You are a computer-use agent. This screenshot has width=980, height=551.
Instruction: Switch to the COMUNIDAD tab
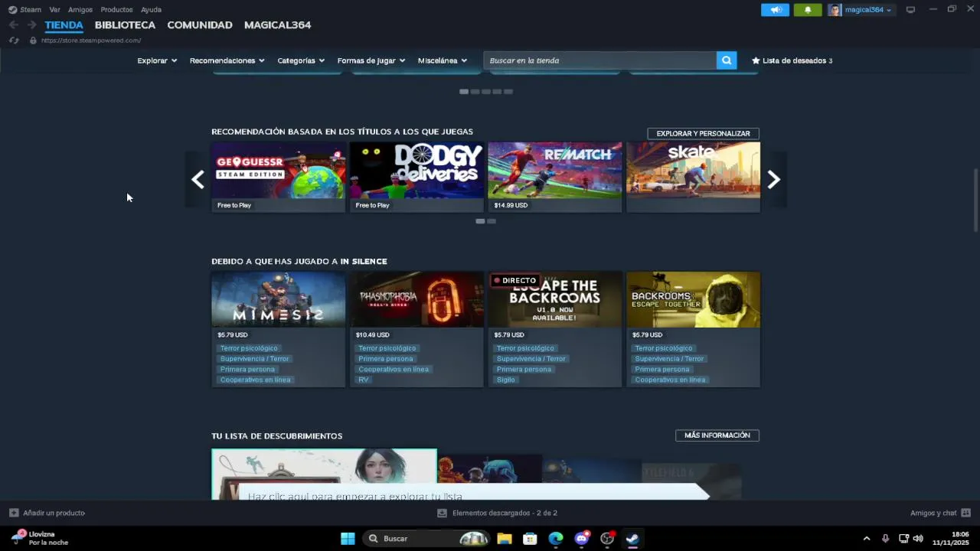pyautogui.click(x=200, y=25)
